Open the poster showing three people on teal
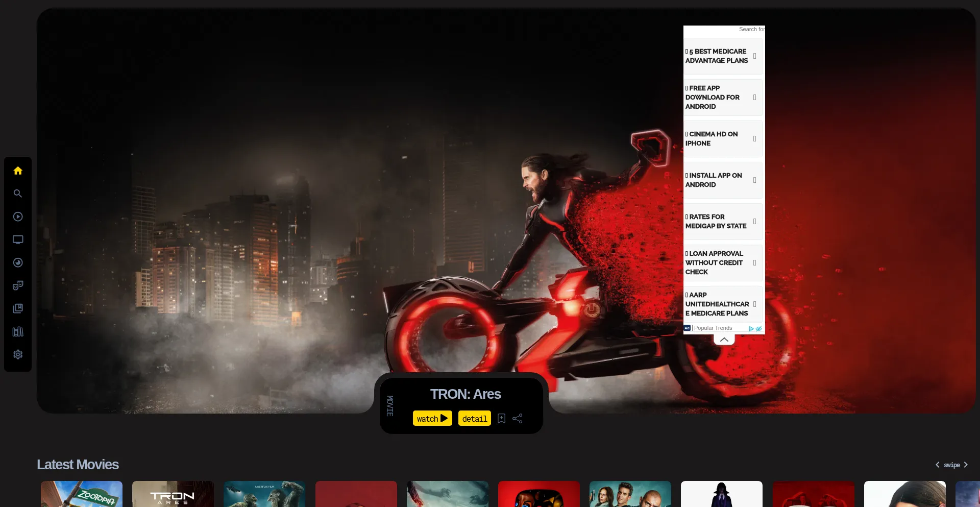980x507 pixels. tap(630, 494)
